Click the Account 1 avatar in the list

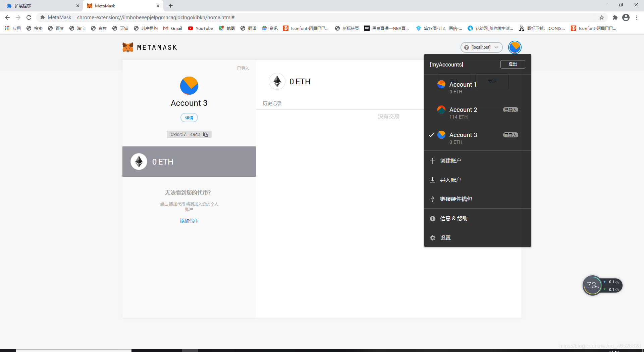coord(441,84)
